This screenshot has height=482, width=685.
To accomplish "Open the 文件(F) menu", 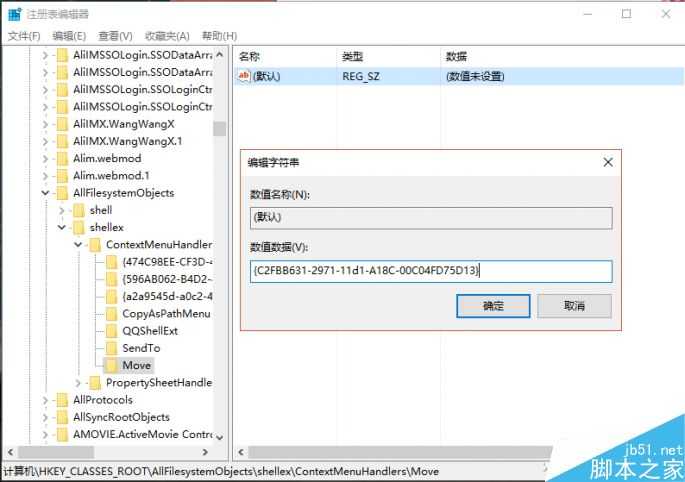I will coord(24,36).
